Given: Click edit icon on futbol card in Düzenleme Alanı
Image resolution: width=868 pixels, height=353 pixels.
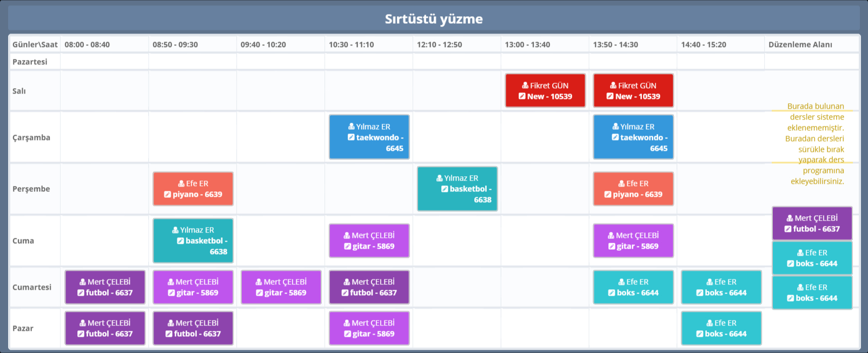Looking at the screenshot, I should click(x=788, y=229).
